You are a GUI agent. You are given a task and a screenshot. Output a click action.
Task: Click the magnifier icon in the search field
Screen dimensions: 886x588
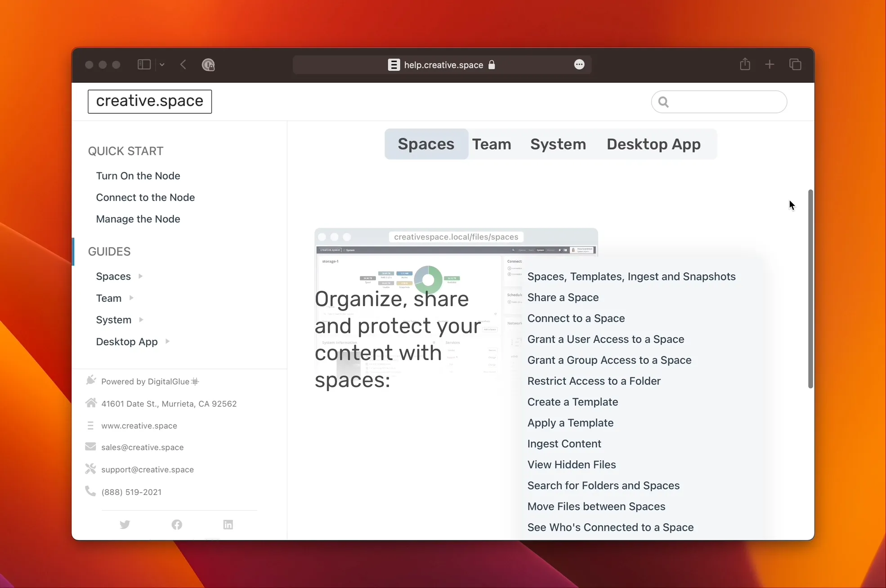coord(663,102)
